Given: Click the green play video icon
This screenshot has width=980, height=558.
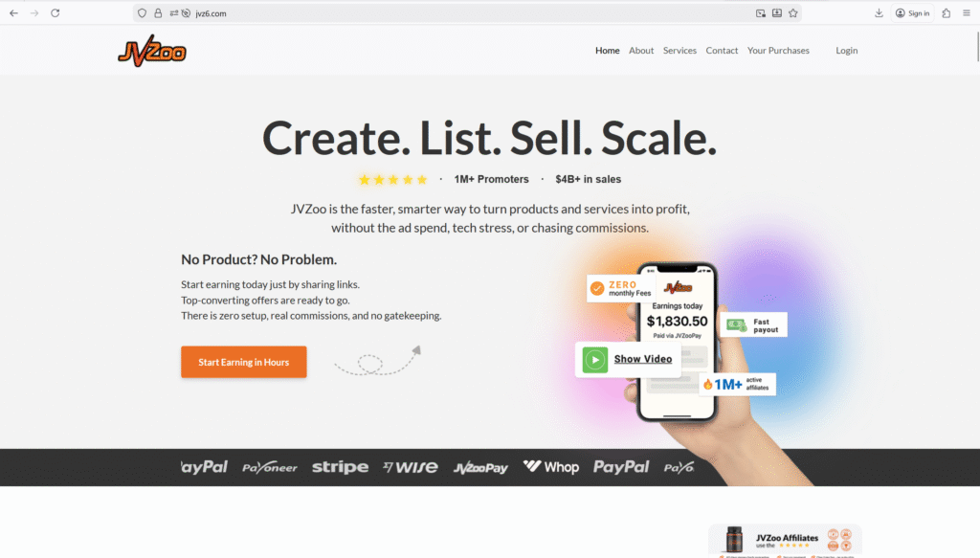Looking at the screenshot, I should pyautogui.click(x=595, y=360).
